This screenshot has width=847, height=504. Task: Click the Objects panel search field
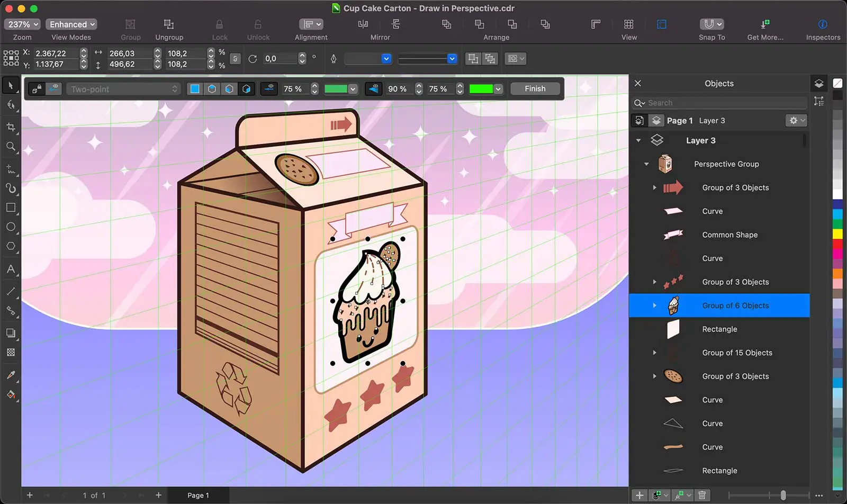coord(720,103)
